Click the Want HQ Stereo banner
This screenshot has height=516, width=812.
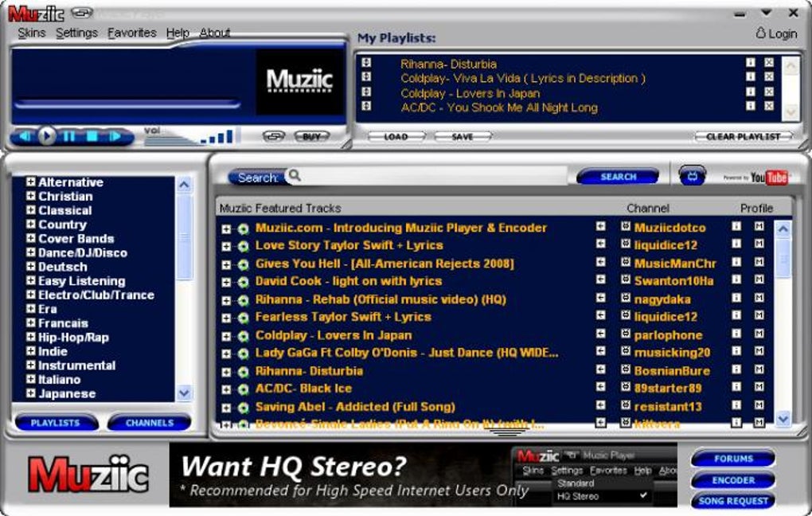(x=423, y=475)
